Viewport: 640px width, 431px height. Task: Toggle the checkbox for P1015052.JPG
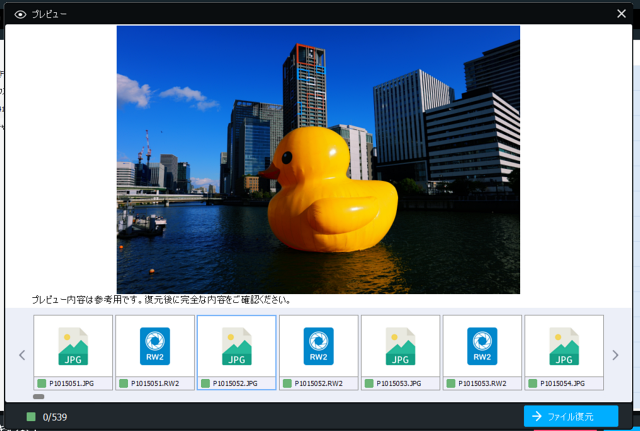click(205, 383)
